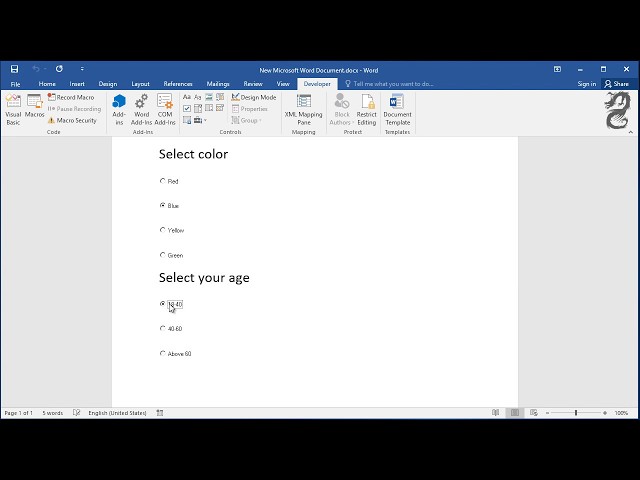Click the 5 words count in status bar
Viewport: 640px width, 480px height.
point(53,413)
